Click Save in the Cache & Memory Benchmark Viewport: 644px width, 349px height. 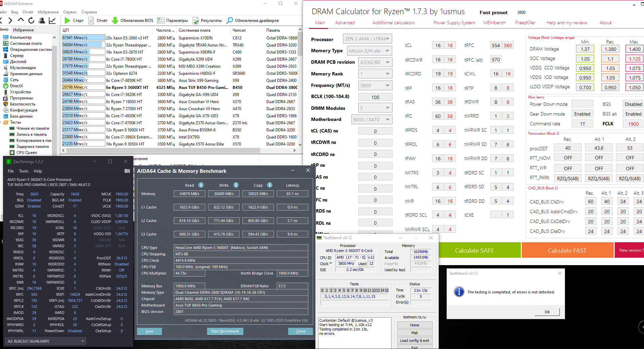149,331
